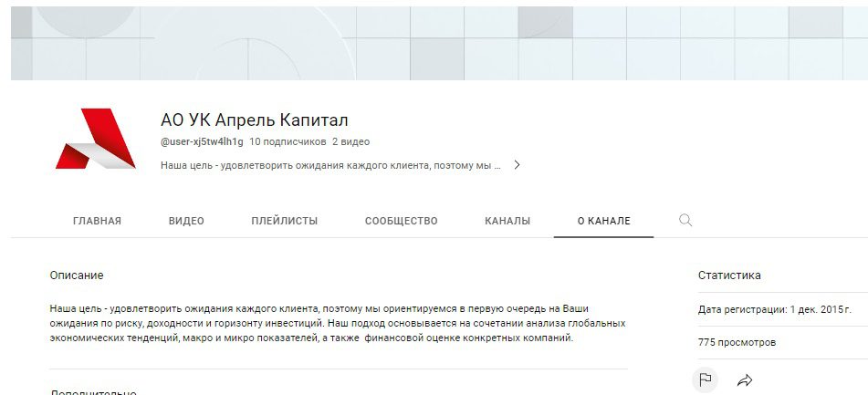Screen dimensions: 868x395
Task: Click the Описание heading
Action: (x=77, y=275)
